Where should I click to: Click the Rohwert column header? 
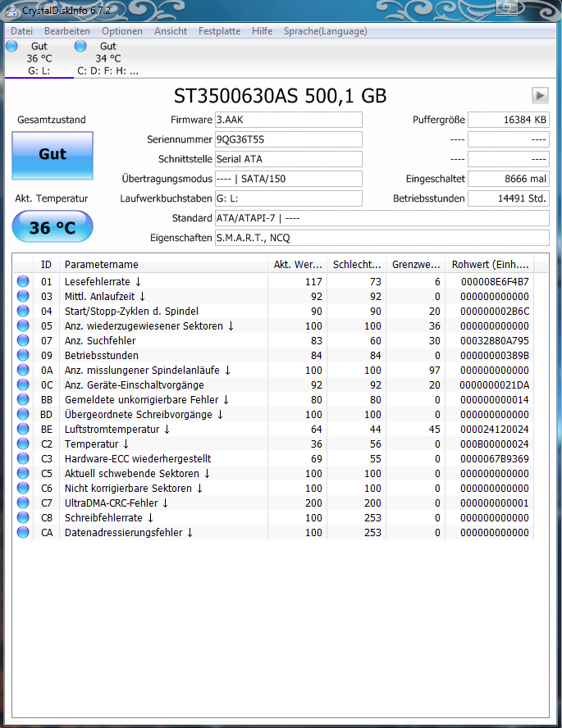click(490, 265)
